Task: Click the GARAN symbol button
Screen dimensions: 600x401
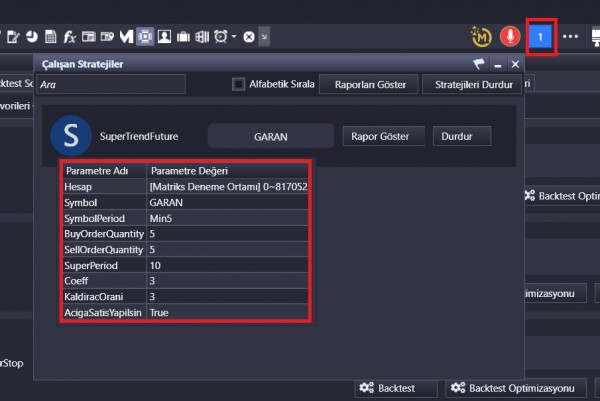Action: [271, 136]
